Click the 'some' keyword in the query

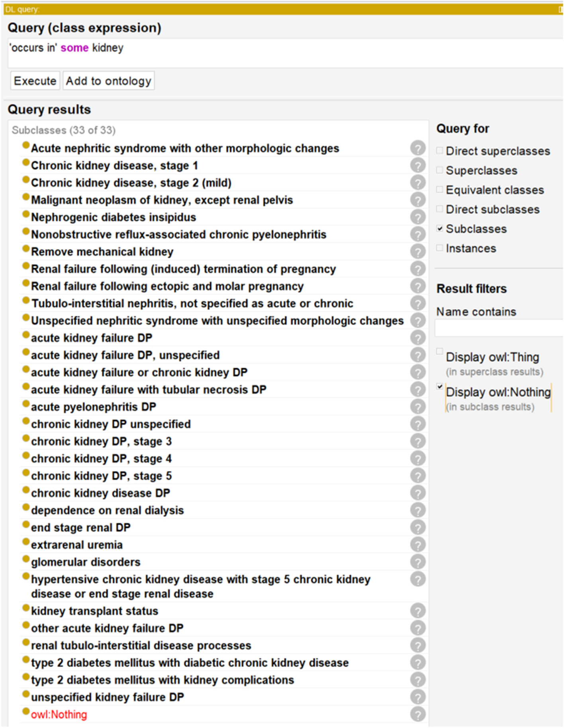[74, 48]
